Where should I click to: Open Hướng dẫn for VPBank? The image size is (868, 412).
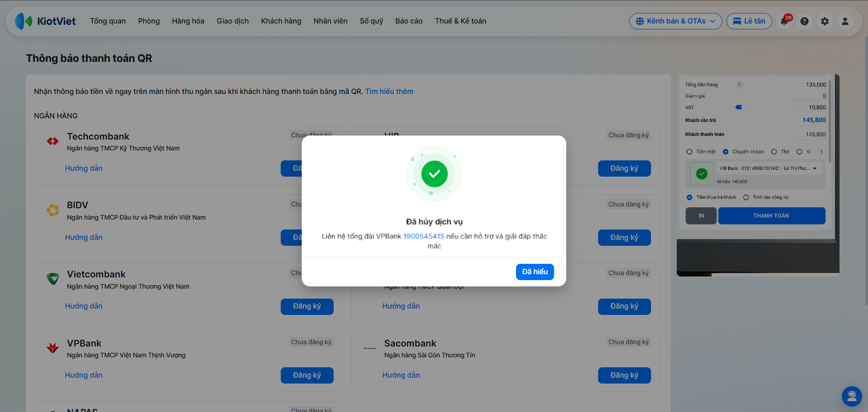pos(84,375)
